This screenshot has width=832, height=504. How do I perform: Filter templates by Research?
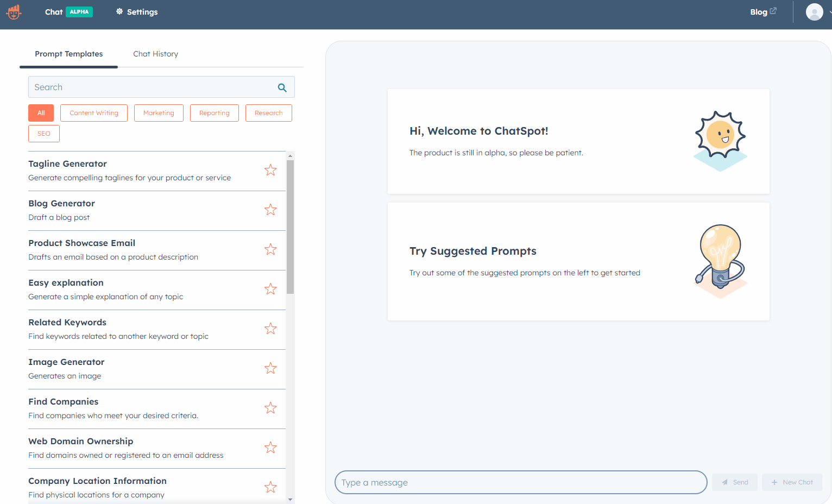coord(269,113)
